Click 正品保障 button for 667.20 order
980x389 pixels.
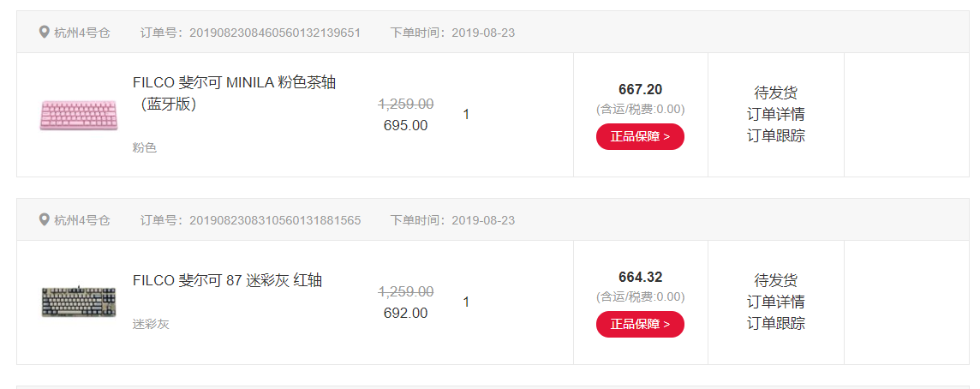(x=640, y=136)
